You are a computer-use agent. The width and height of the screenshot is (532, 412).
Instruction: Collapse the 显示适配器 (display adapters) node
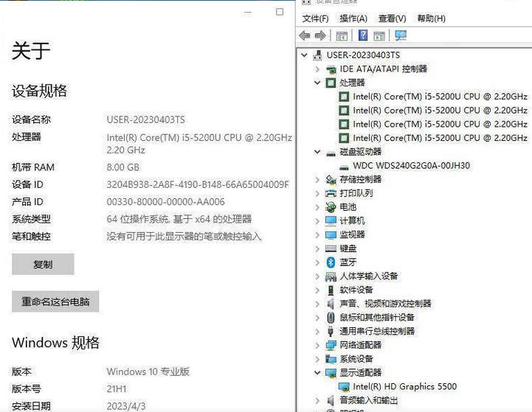317,373
